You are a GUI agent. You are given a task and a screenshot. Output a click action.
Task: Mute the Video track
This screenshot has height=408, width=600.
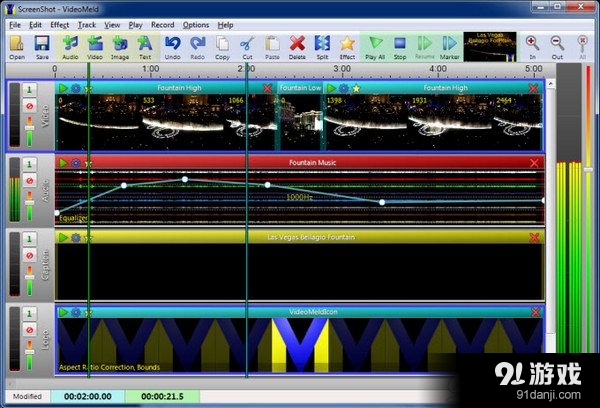tap(29, 106)
